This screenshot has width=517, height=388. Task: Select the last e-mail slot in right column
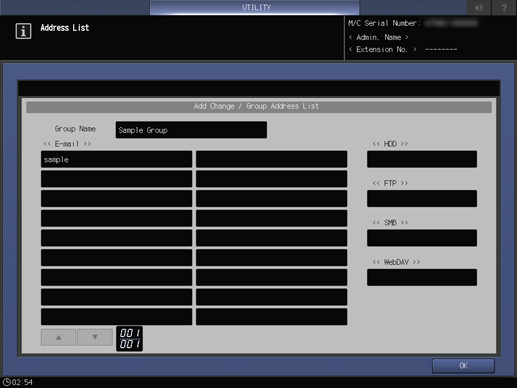(271, 317)
